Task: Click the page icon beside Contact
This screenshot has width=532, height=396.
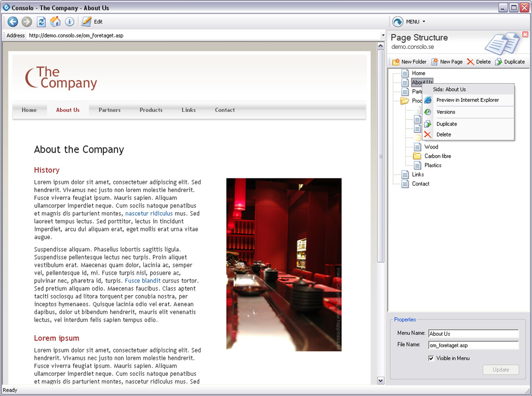Action: 405,183
